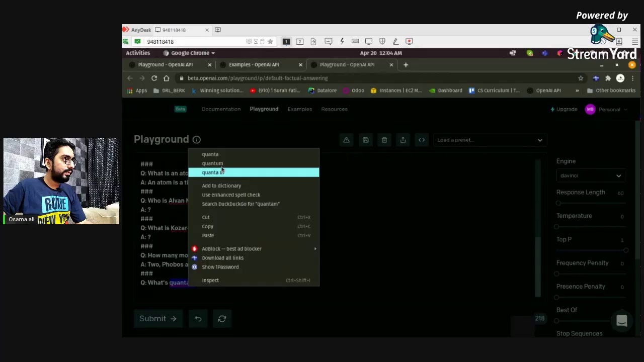
Task: Reload the page in Chrome
Action: click(154, 78)
